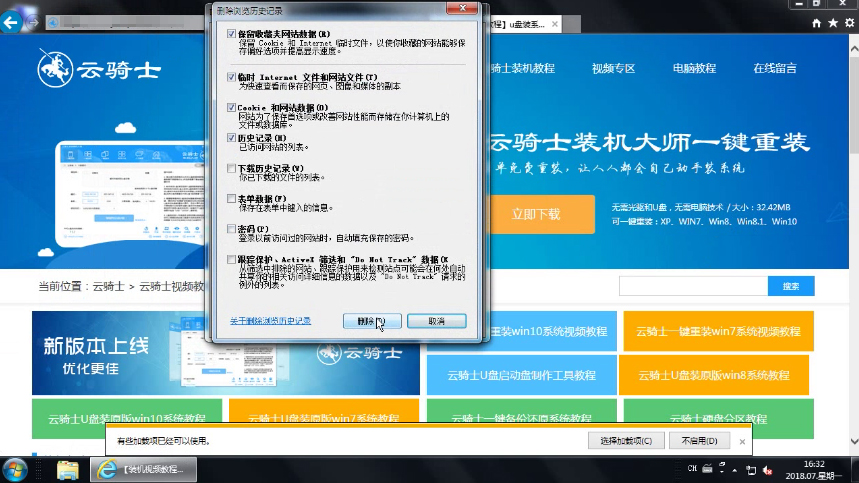Open Windows Start orb
The image size is (859, 483).
coord(14,470)
